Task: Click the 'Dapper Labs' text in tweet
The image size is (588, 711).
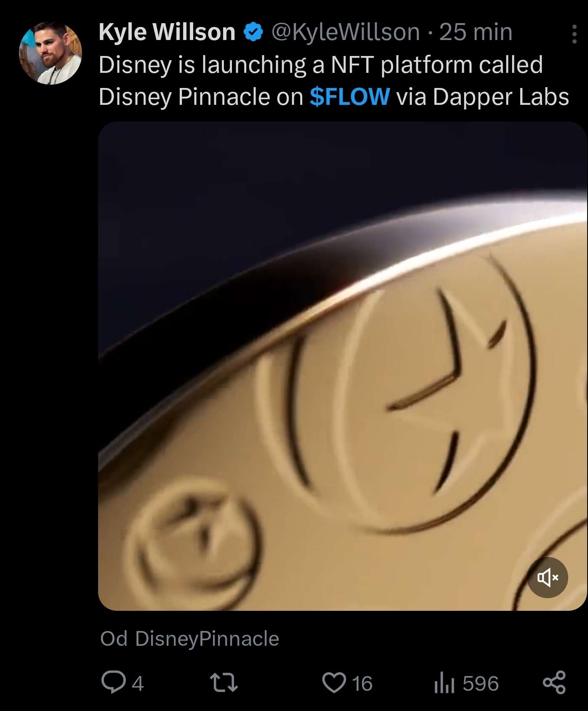Action: (500, 97)
